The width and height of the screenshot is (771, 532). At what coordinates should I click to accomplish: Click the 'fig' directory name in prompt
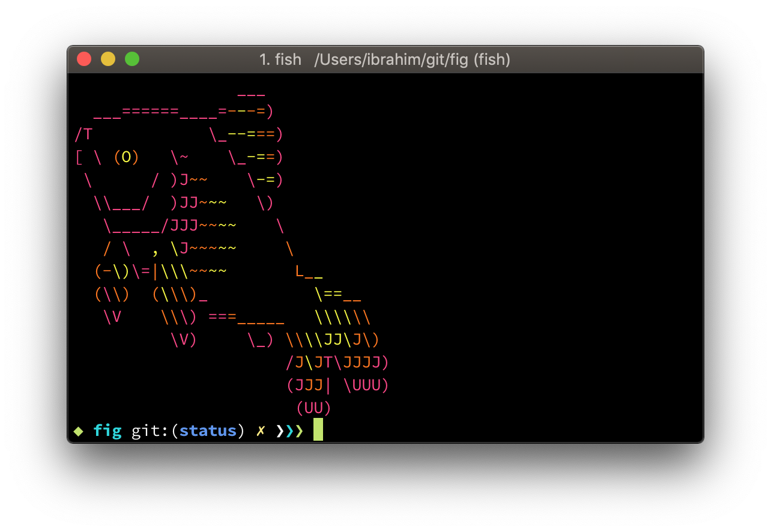click(107, 431)
